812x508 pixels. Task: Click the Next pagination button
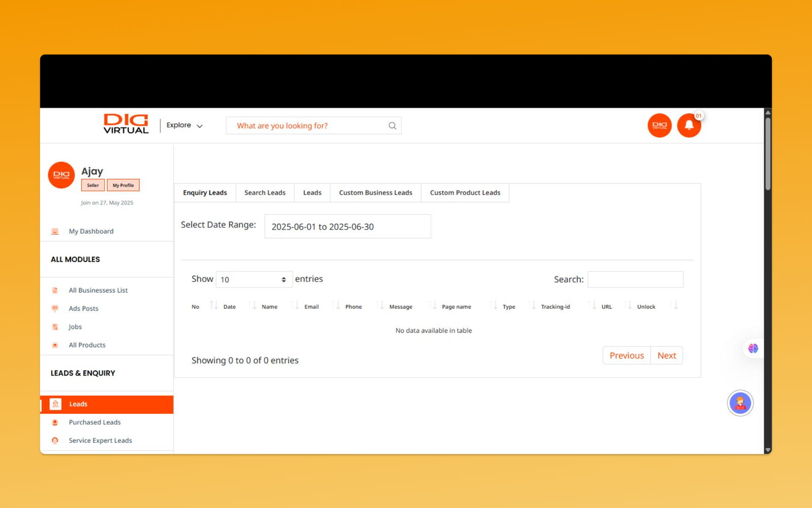coord(667,356)
